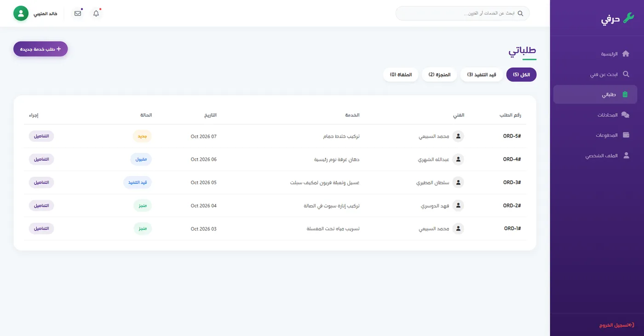Click the chat bubbles icon beside المحادثات
This screenshot has height=336, width=644.
tap(625, 115)
